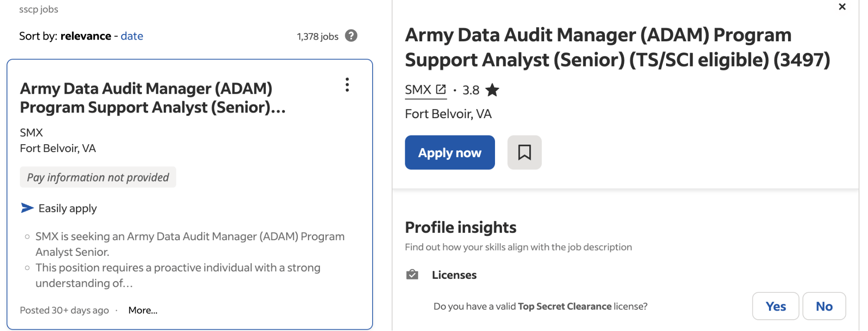Click the 'Profile insights' heading

tap(461, 227)
